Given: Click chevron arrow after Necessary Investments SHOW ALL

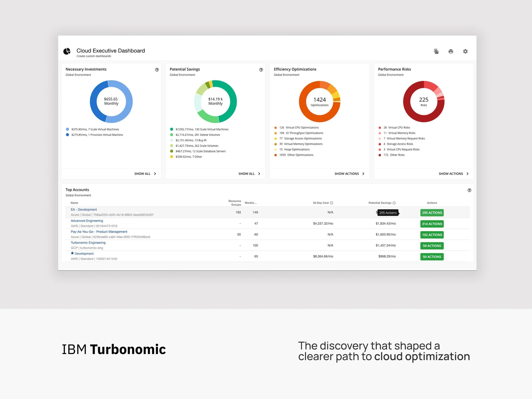Looking at the screenshot, I should [155, 174].
